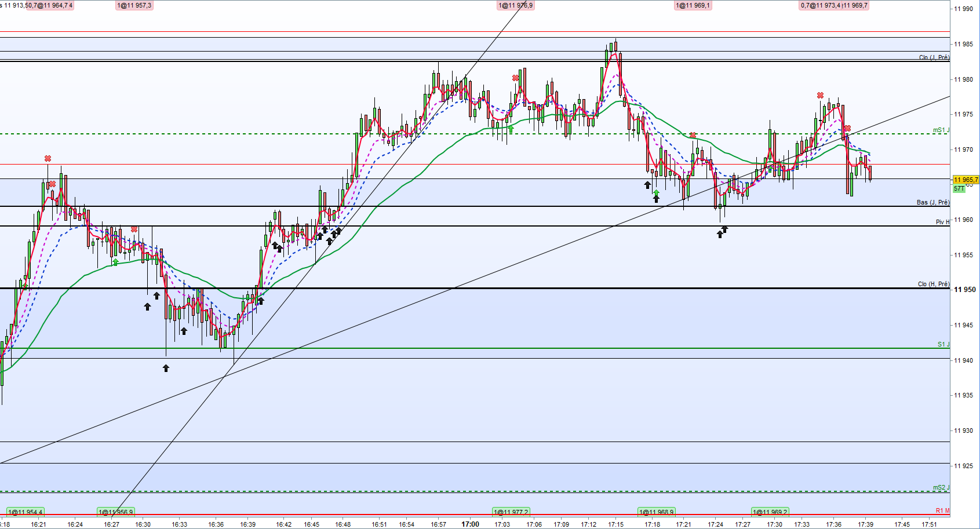Select the R1 M level label
Viewport: 980px width, 529px height.
coord(943,510)
